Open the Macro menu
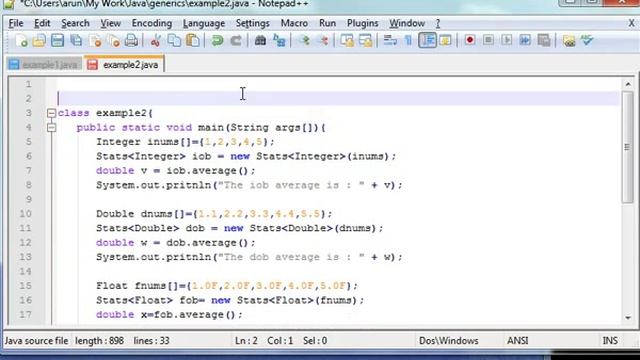This screenshot has height=360, width=640. [294, 23]
